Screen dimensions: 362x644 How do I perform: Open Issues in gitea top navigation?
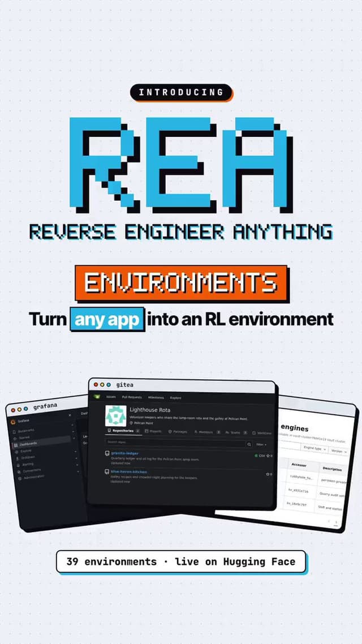click(111, 397)
